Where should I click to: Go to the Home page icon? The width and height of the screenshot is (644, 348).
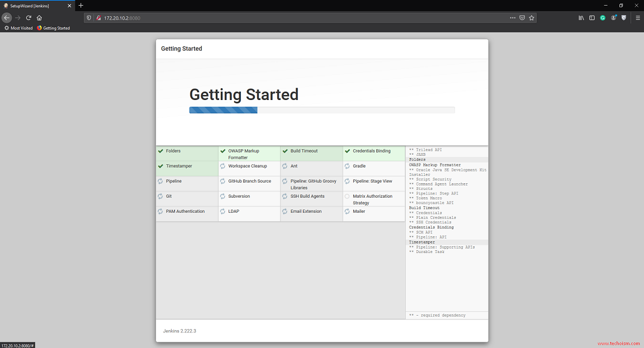40,18
